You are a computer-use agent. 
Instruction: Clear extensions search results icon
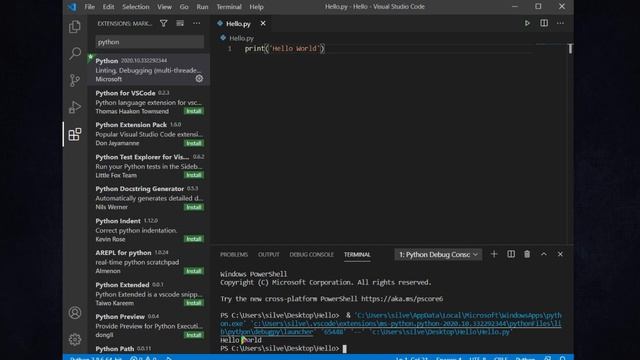(x=180, y=23)
